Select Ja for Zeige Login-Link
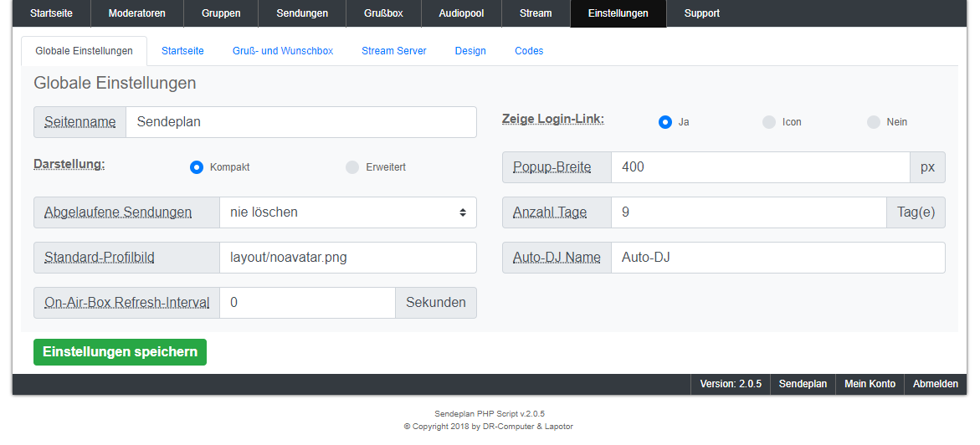Image resolution: width=980 pixels, height=445 pixels. pyautogui.click(x=665, y=122)
